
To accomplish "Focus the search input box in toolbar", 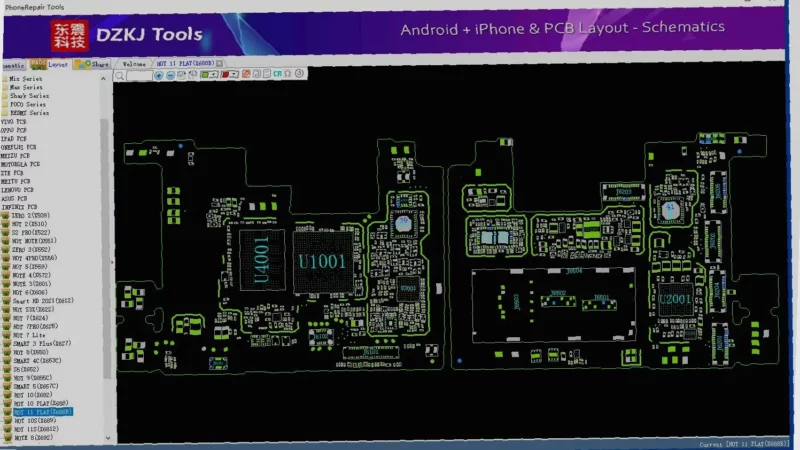I will [139, 76].
